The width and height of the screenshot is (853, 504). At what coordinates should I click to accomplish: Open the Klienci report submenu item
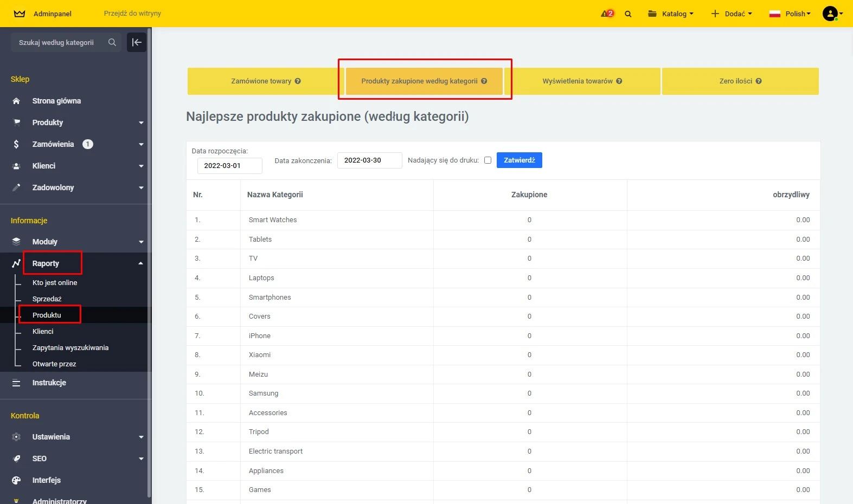click(x=43, y=332)
